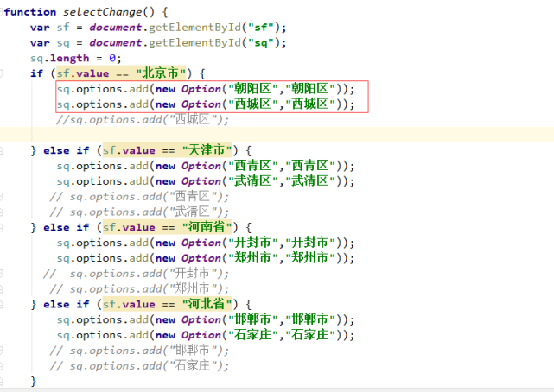Collapse the fold marker beside function selectChange
554x392 pixels.
tap(2, 12)
